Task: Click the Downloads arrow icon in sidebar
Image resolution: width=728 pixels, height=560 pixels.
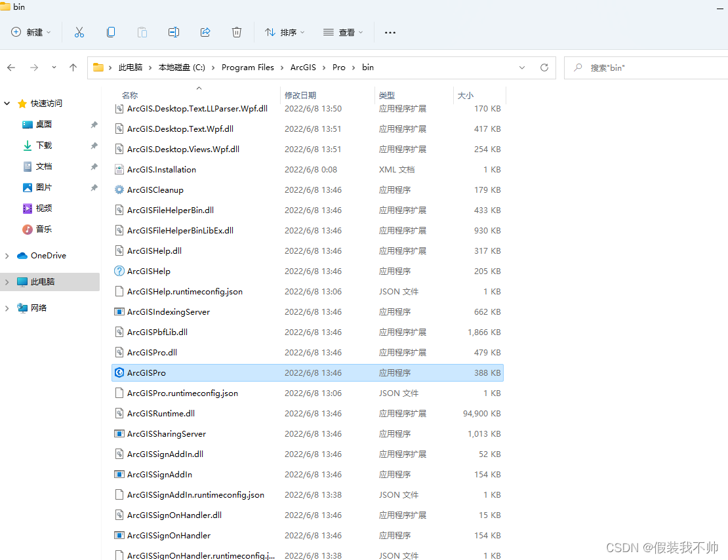Action: (x=28, y=146)
